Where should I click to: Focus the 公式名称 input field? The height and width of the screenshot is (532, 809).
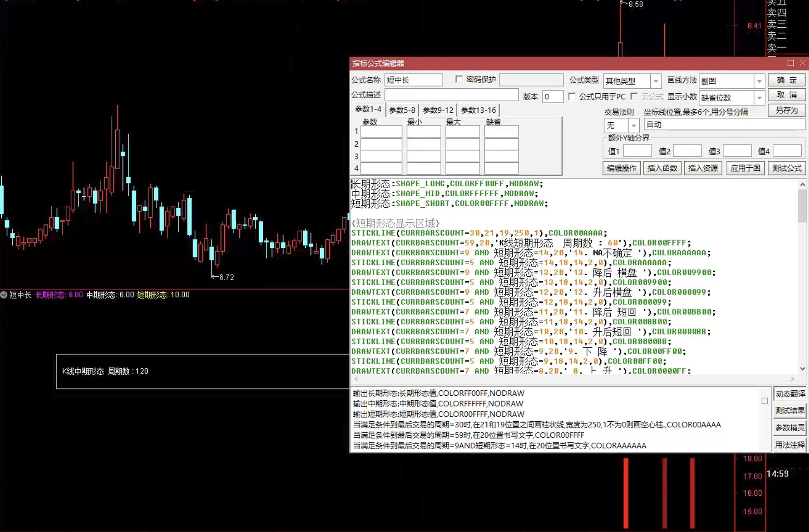(x=414, y=80)
